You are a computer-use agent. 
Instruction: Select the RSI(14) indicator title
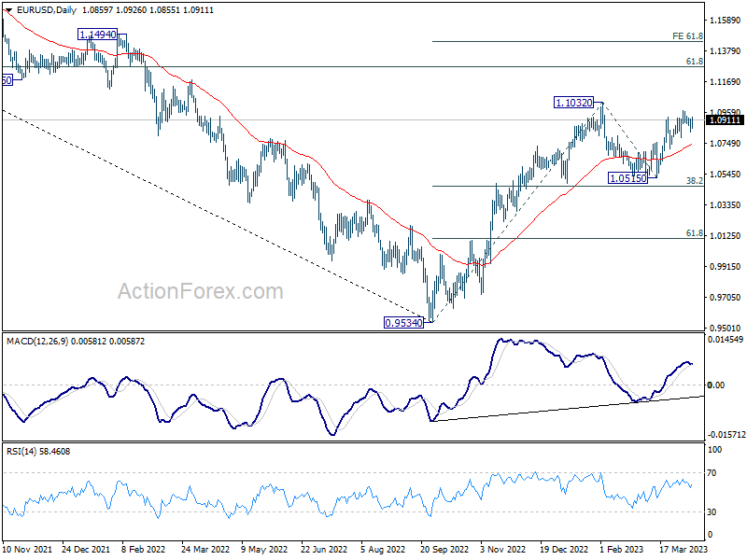tap(21, 451)
